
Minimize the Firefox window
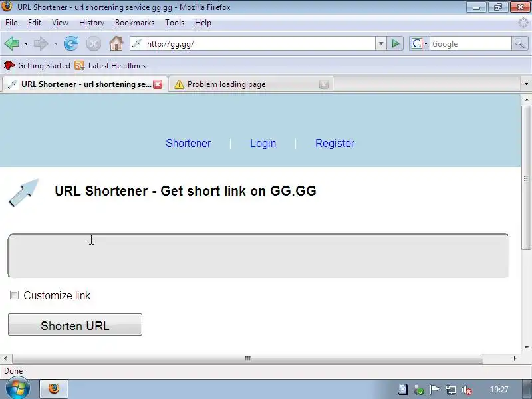click(476, 7)
